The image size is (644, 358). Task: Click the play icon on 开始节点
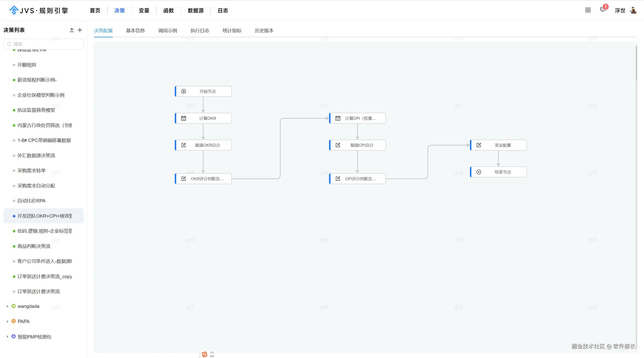click(184, 91)
